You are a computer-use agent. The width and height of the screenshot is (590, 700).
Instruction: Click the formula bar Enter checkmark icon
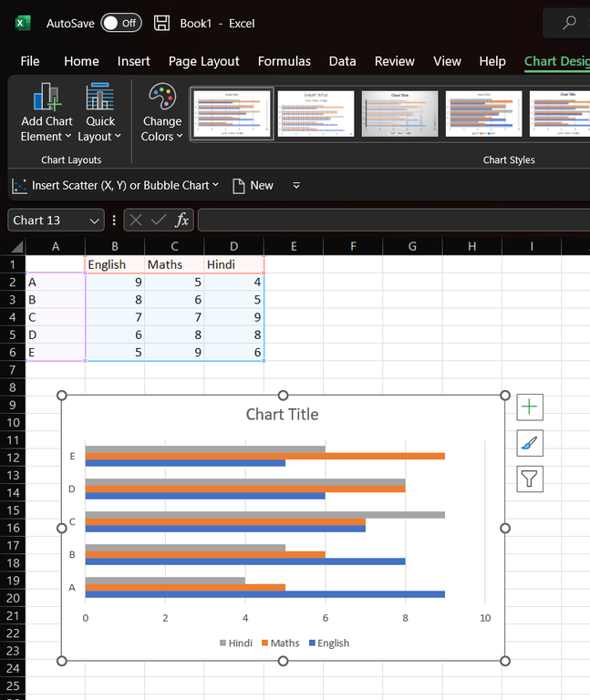(159, 220)
